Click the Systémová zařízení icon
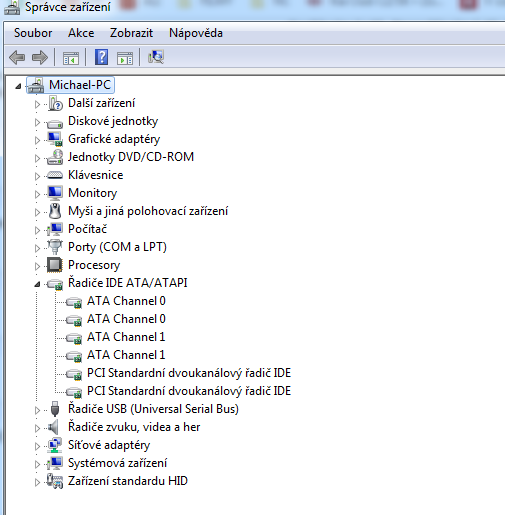This screenshot has width=505, height=515. click(x=55, y=463)
